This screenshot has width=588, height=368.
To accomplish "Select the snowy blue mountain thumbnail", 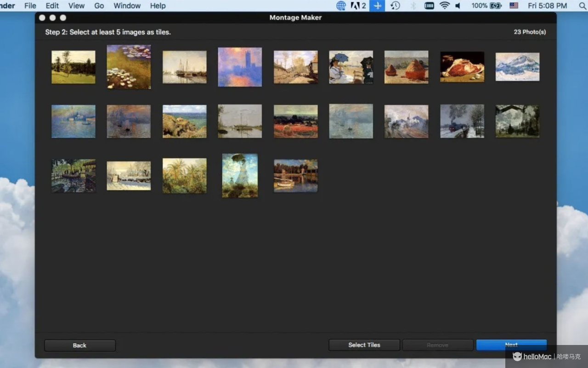I will coord(518,67).
